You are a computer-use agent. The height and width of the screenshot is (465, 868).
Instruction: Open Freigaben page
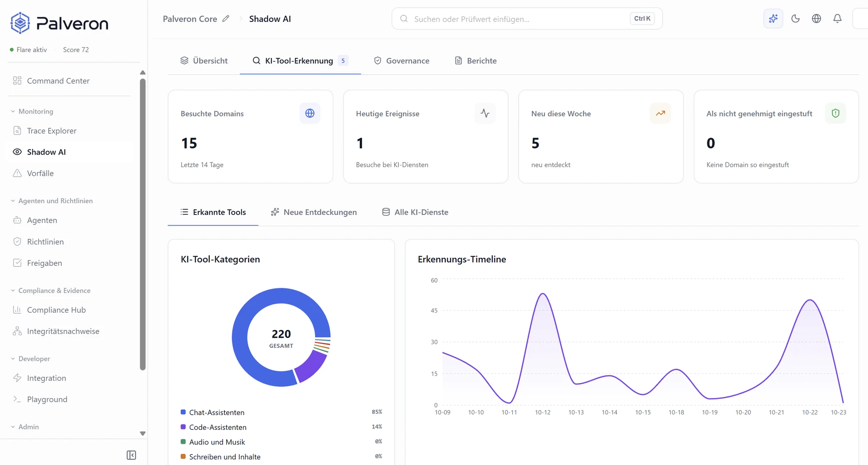pos(69,263)
